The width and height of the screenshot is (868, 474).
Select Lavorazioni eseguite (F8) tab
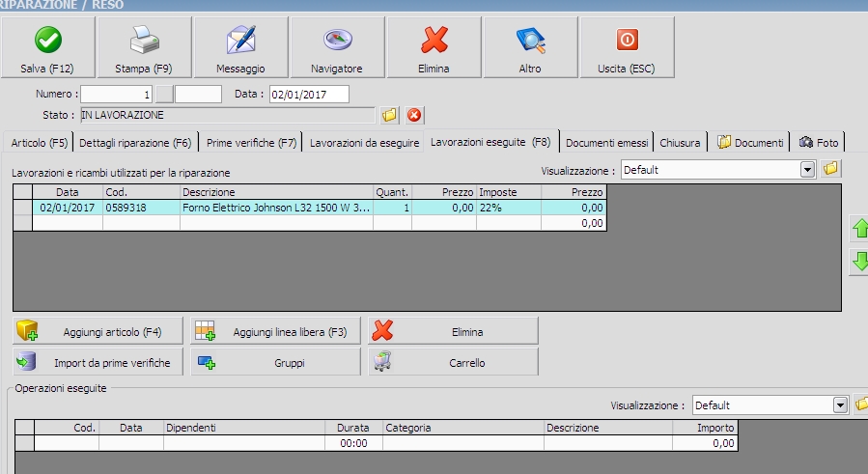[491, 142]
